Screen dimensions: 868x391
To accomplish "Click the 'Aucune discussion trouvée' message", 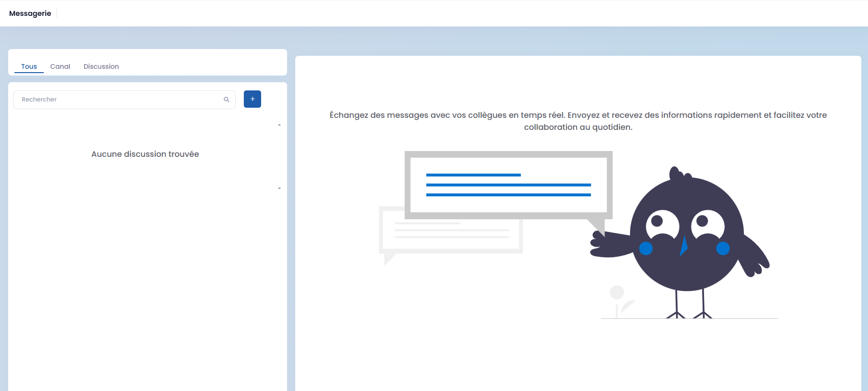I will (x=145, y=154).
